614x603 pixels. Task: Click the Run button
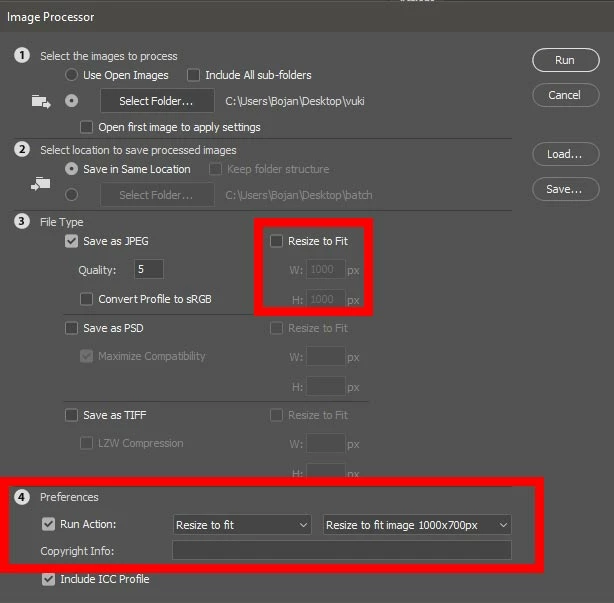tap(565, 60)
